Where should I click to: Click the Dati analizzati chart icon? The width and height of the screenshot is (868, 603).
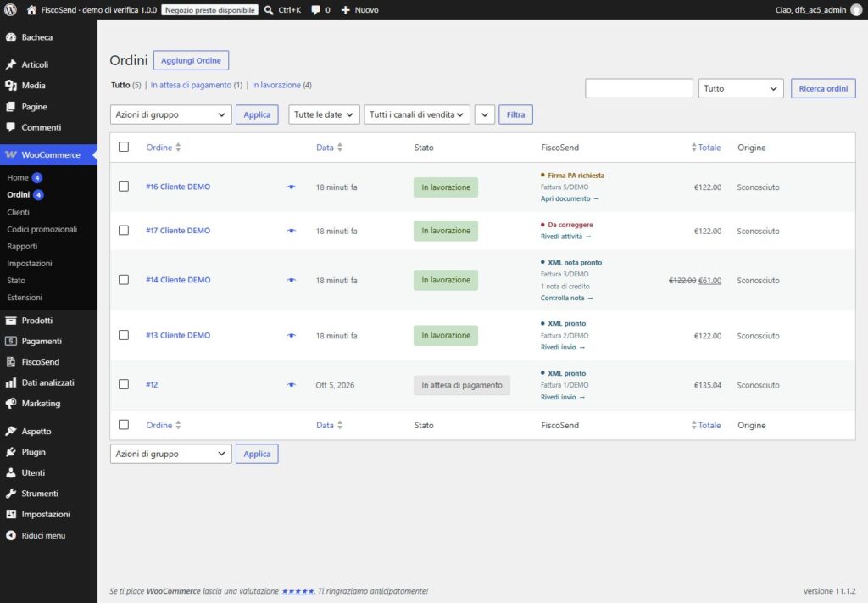(10, 382)
